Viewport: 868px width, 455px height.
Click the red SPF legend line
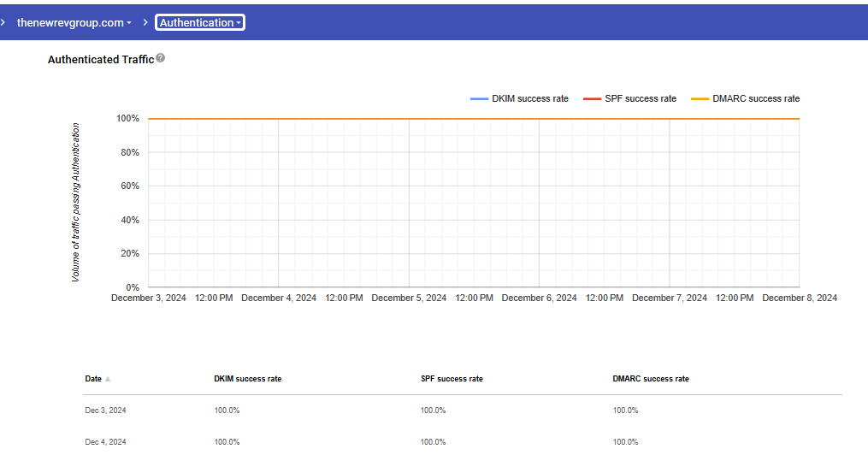592,99
